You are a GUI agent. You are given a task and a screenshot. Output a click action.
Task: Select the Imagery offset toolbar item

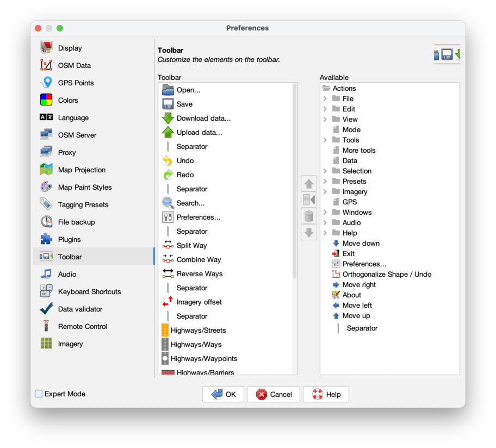tap(199, 302)
